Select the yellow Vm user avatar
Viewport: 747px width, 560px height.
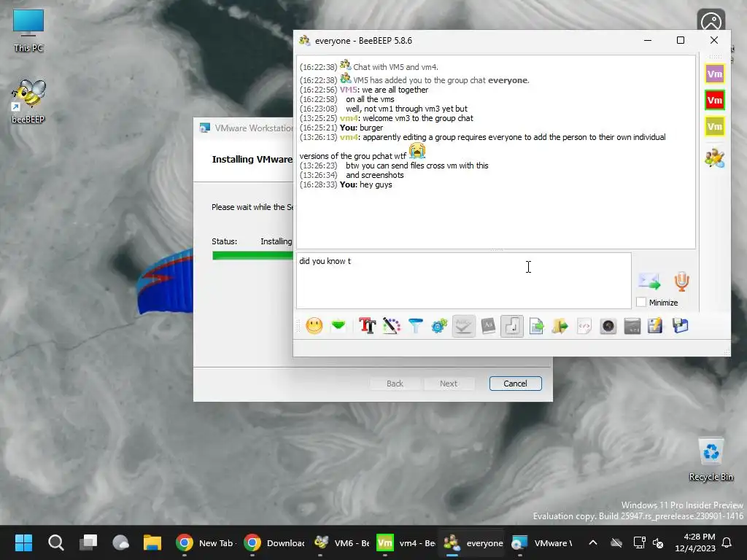point(715,127)
